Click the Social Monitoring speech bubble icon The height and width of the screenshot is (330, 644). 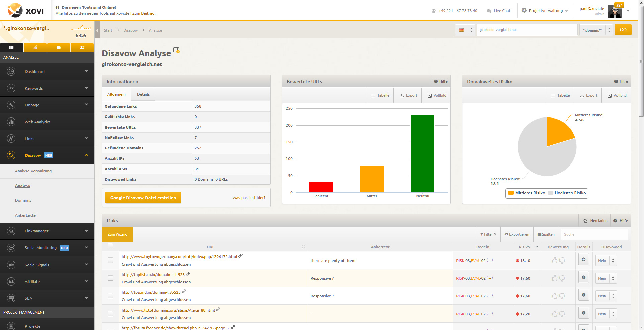click(x=11, y=248)
